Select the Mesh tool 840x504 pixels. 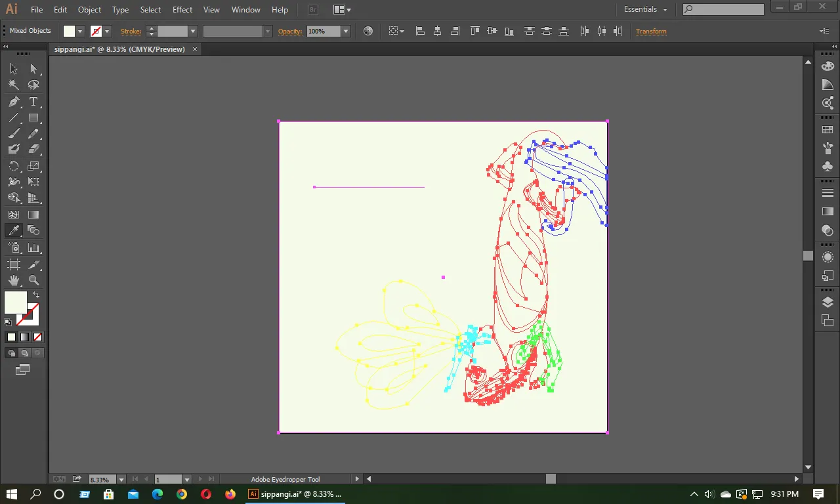(14, 215)
